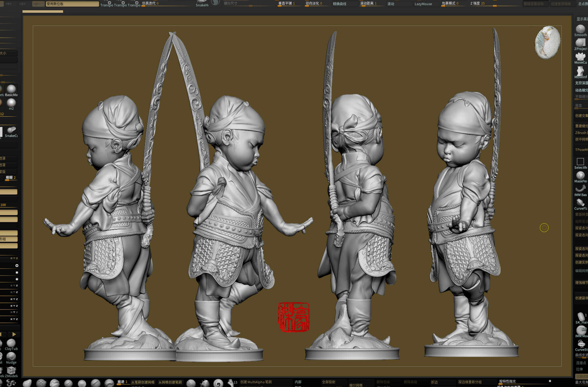Viewport: 588px width, 387px height.
Task: Click the 创建副本 button
Action: point(581,298)
